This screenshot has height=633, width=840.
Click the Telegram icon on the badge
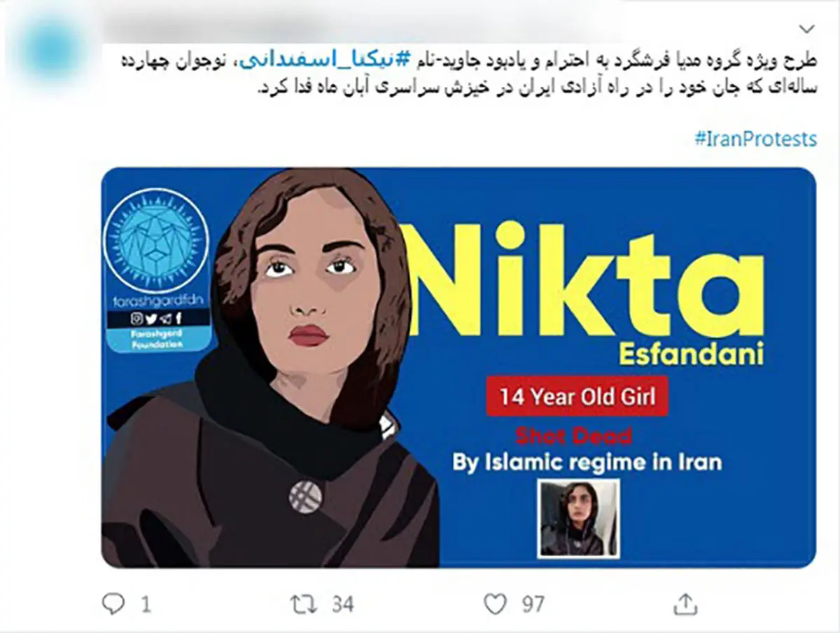pos(165,319)
